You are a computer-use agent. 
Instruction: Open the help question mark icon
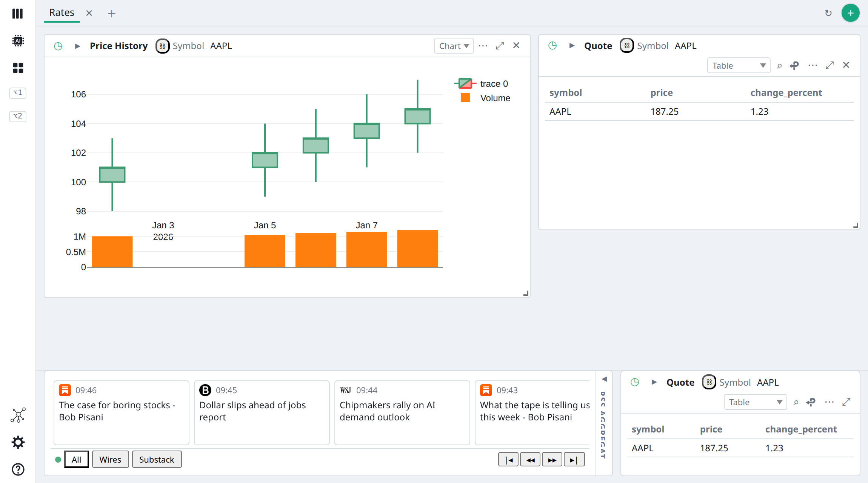(18, 469)
